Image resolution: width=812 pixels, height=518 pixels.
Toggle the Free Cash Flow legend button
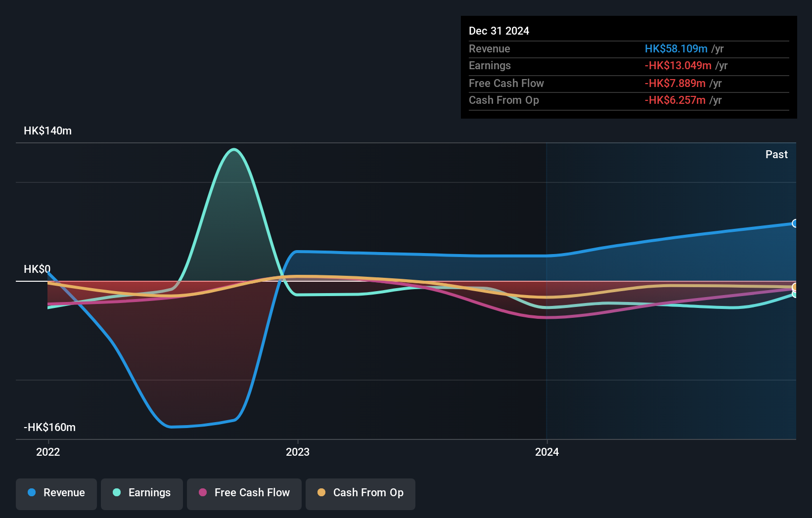(x=244, y=494)
